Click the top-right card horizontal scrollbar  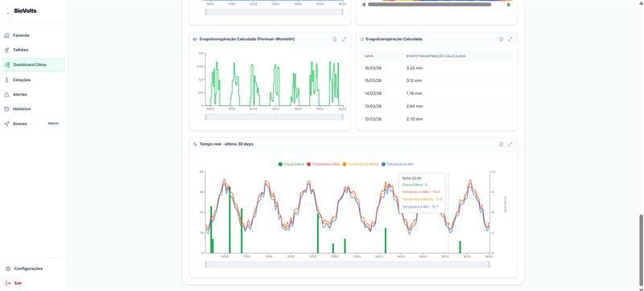430,5
